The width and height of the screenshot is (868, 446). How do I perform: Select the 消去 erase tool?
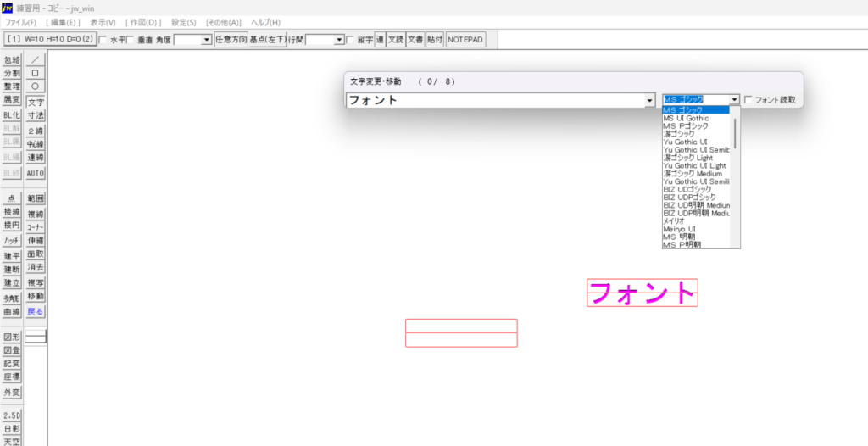click(35, 267)
